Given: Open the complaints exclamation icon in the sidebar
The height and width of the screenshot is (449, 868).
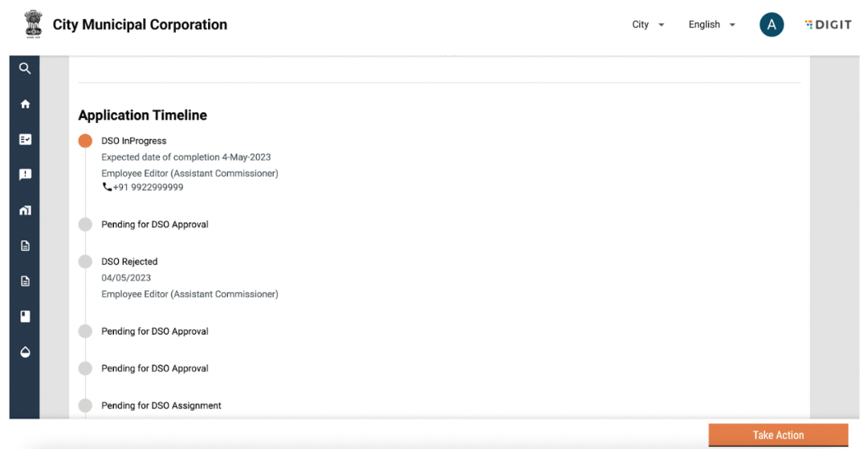Looking at the screenshot, I should 25,175.
